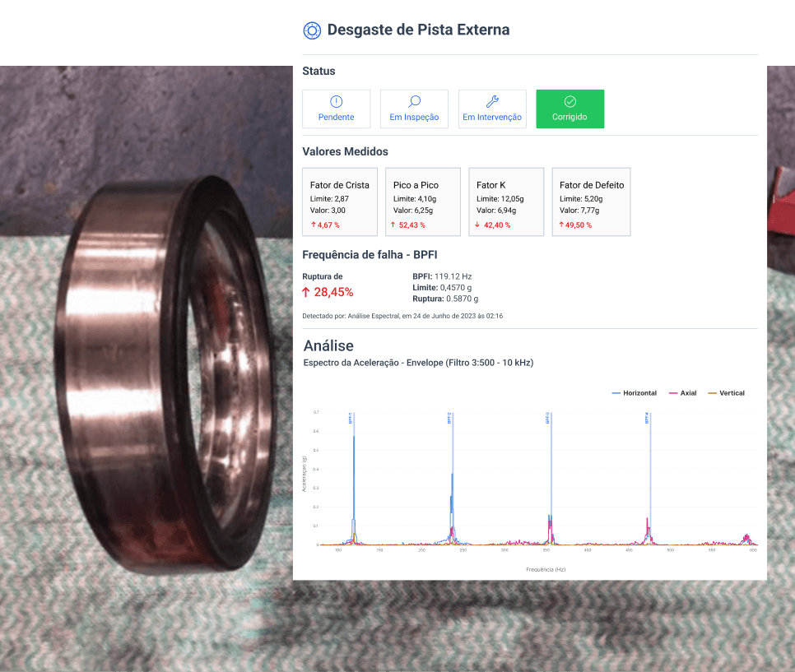Click the Corrigido status button
The height and width of the screenshot is (672, 795).
pyautogui.click(x=570, y=109)
